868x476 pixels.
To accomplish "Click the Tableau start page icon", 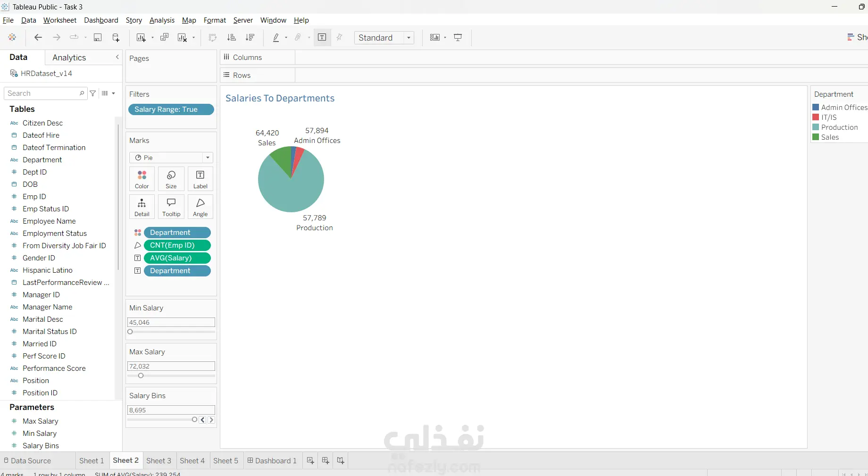I will point(12,37).
